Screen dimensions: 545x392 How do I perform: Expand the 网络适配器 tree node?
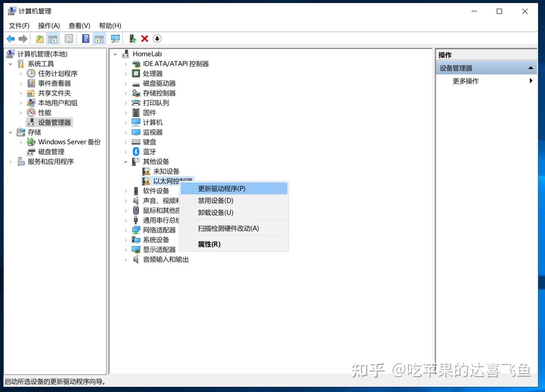(x=126, y=230)
